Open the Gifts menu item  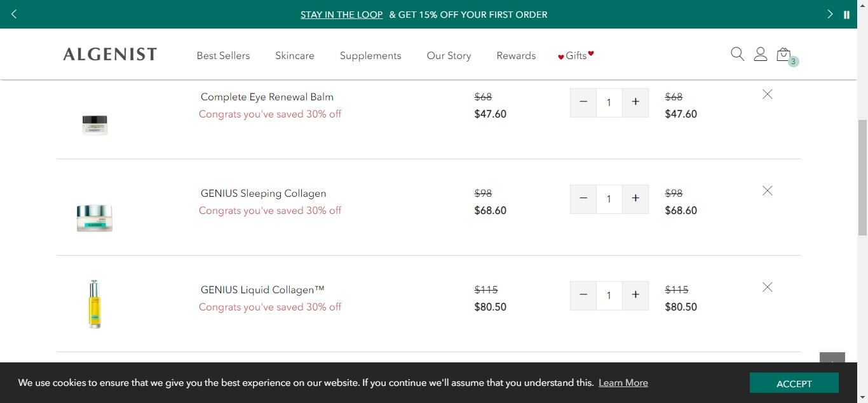coord(576,55)
